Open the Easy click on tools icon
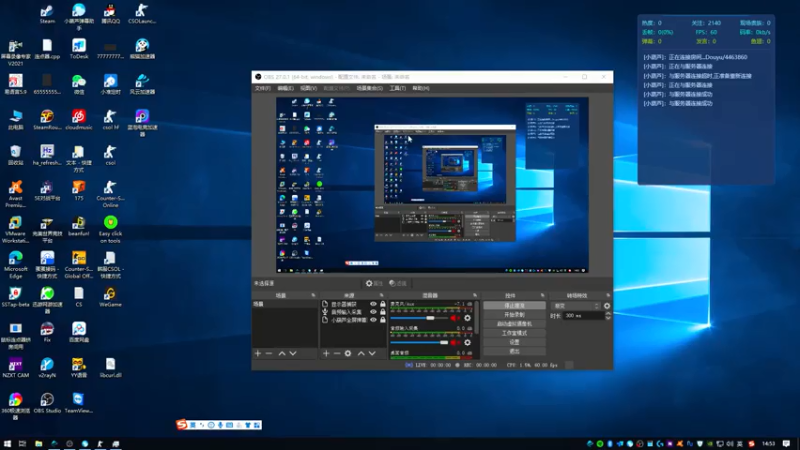The height and width of the screenshot is (450, 800). pos(110,229)
